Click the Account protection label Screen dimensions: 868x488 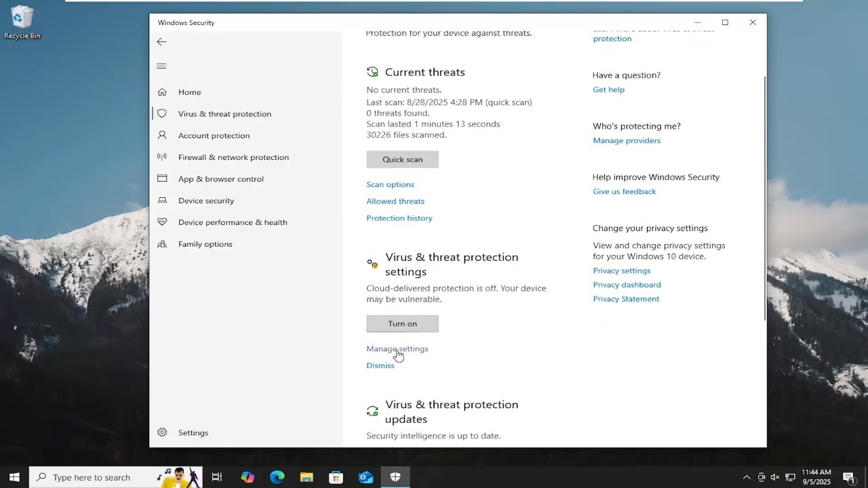[x=214, y=136]
